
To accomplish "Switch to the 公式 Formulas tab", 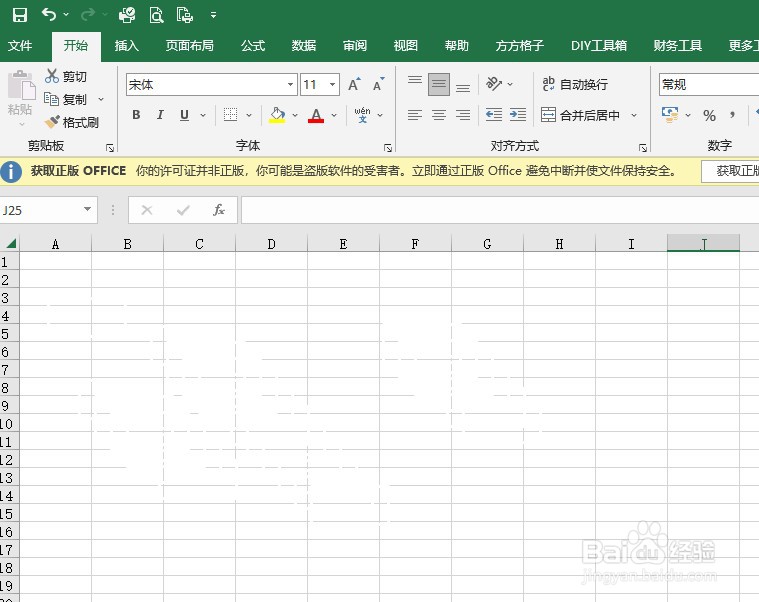I will point(253,46).
